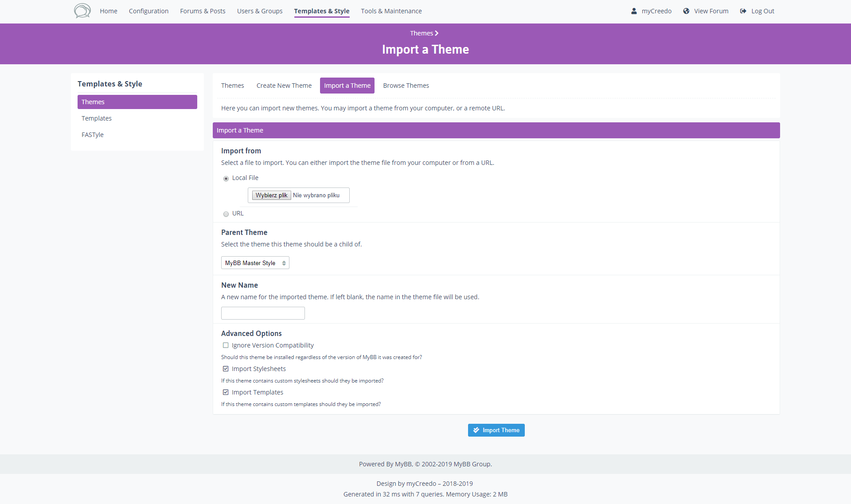
Task: Switch to the Create New Theme tab
Action: [x=284, y=86]
